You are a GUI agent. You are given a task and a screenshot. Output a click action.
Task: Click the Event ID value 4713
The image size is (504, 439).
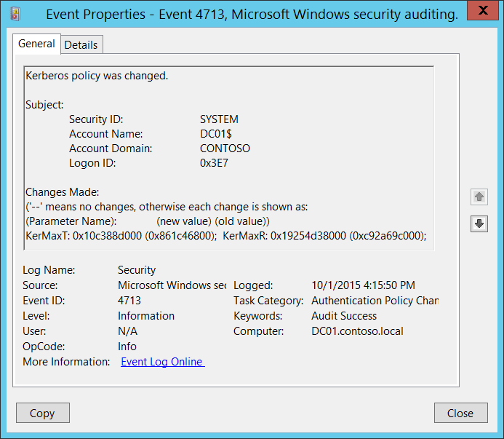(x=129, y=301)
